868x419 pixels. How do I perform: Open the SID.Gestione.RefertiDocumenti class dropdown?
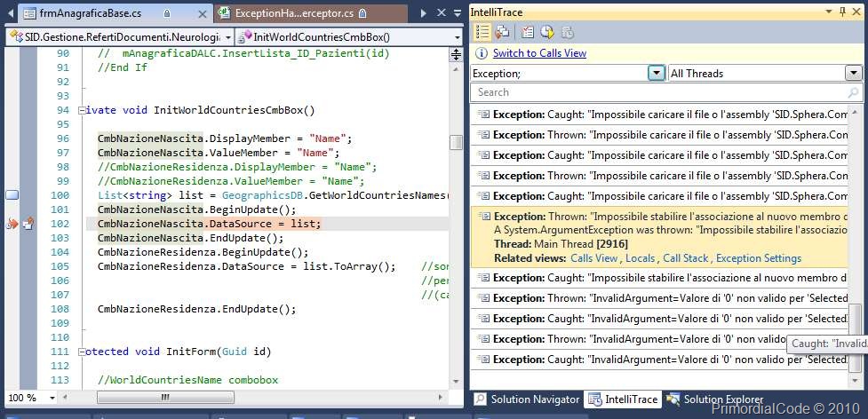point(228,37)
